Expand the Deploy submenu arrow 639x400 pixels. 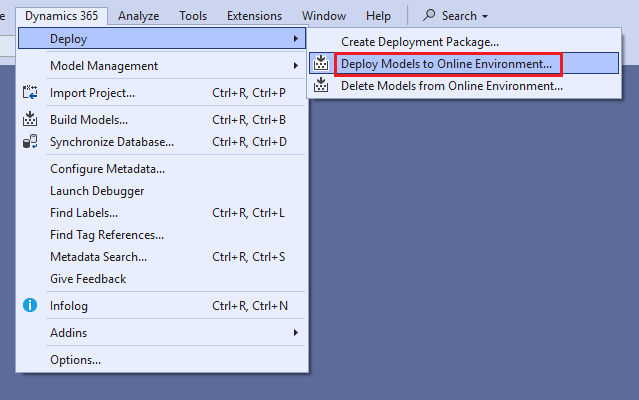(295, 39)
